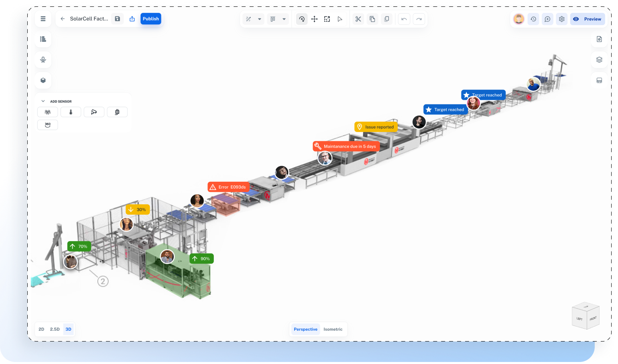Select worker avatar below 70% tag
Screen dimensions: 618x364
tap(71, 262)
